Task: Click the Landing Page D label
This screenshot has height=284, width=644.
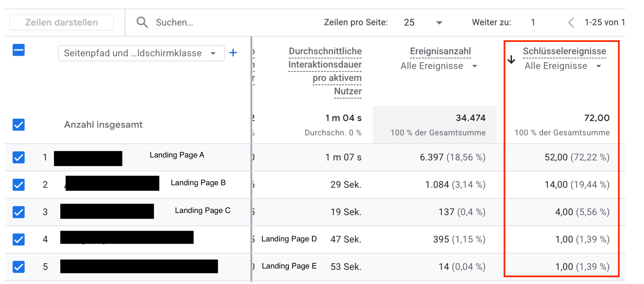Action: point(289,239)
